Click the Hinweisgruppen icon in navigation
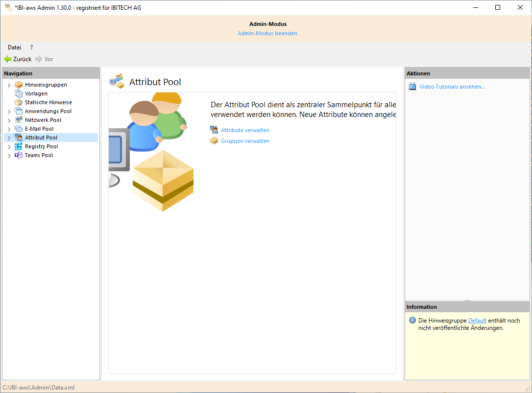This screenshot has width=532, height=393. pos(19,85)
